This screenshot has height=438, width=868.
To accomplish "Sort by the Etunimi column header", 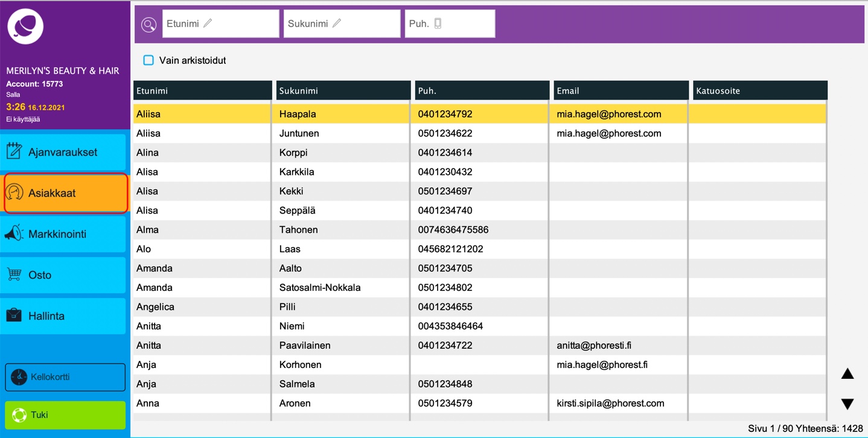I will [x=203, y=90].
